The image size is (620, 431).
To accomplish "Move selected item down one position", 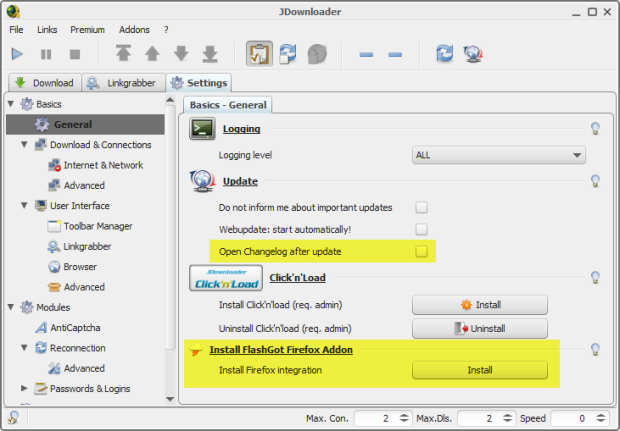I will tap(181, 53).
